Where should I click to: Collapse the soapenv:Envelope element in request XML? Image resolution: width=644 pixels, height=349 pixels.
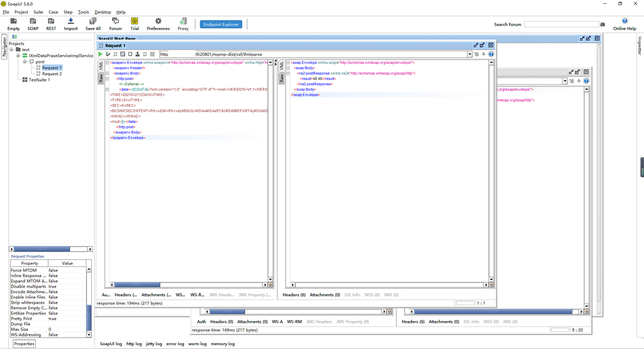[x=107, y=63]
